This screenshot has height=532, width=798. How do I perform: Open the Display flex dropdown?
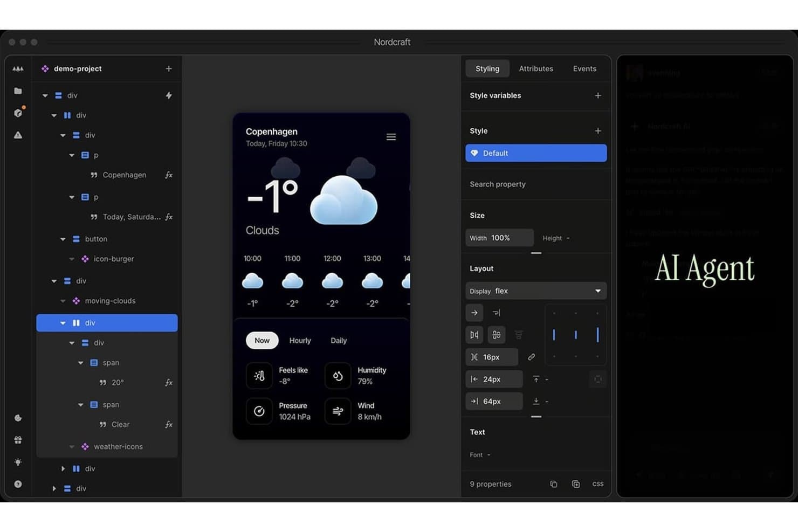[x=536, y=291]
